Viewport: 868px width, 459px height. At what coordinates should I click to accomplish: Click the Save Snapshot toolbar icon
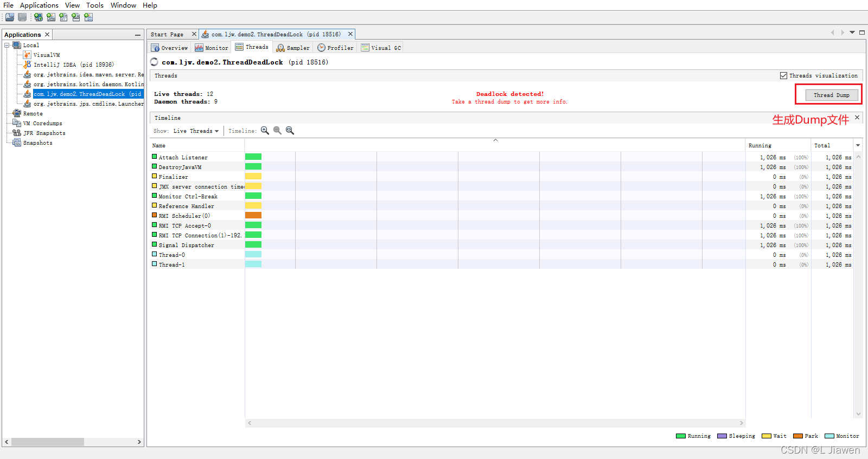point(22,17)
